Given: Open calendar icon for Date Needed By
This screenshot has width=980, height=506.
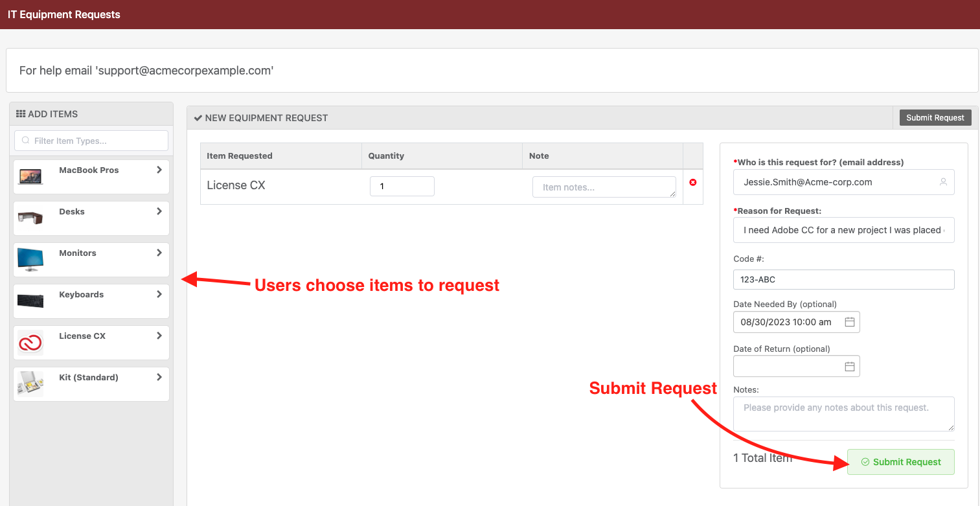Looking at the screenshot, I should coord(850,322).
